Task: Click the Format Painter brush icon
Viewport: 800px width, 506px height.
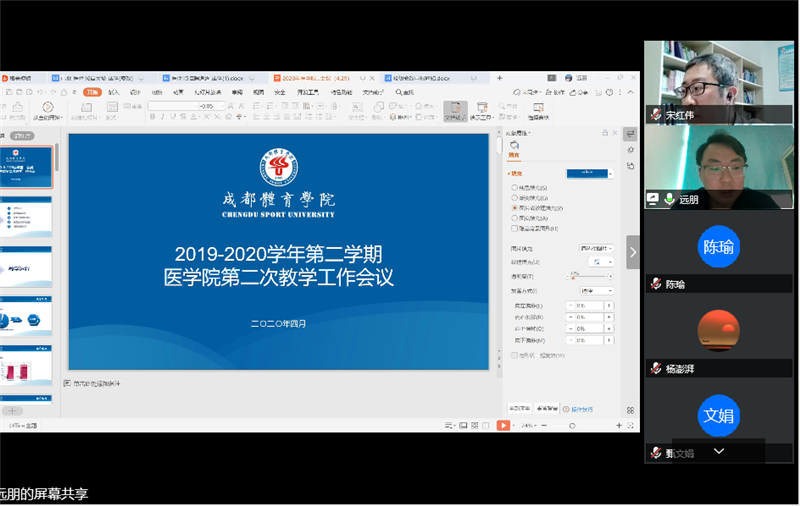Action: pos(17,107)
